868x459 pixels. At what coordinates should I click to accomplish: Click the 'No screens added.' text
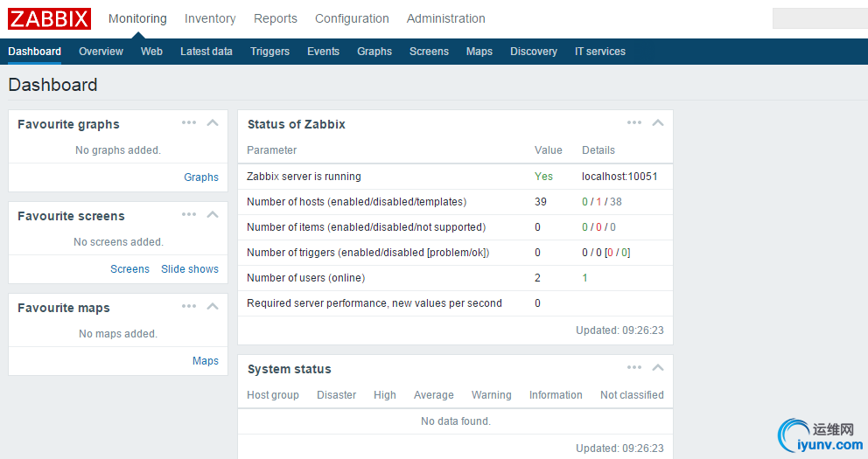[x=118, y=241]
